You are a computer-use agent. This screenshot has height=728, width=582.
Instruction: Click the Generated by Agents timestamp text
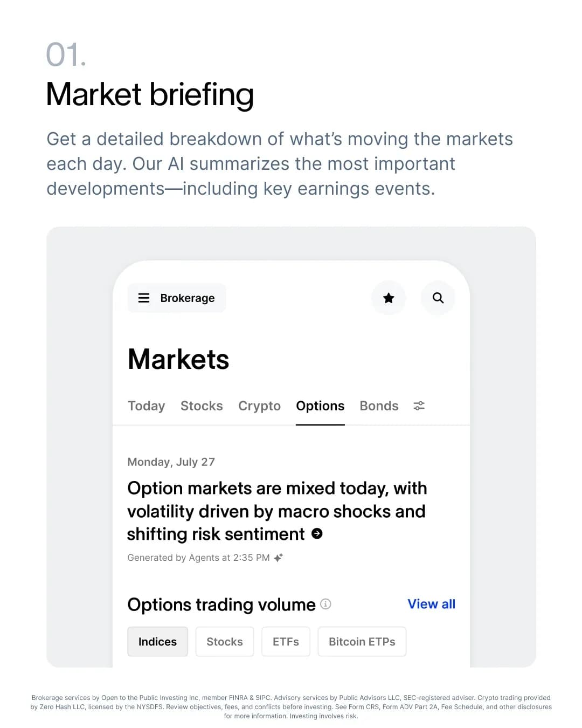pyautogui.click(x=198, y=558)
